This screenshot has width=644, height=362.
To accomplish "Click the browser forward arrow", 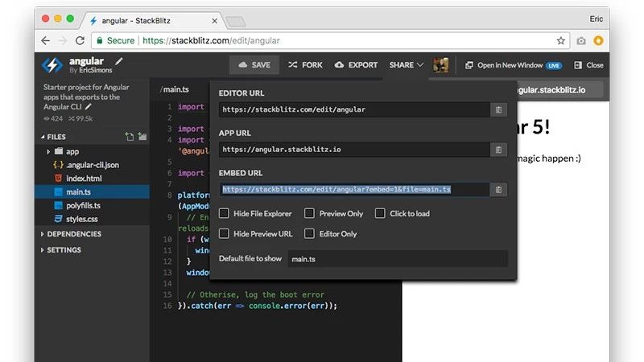I will coord(63,41).
